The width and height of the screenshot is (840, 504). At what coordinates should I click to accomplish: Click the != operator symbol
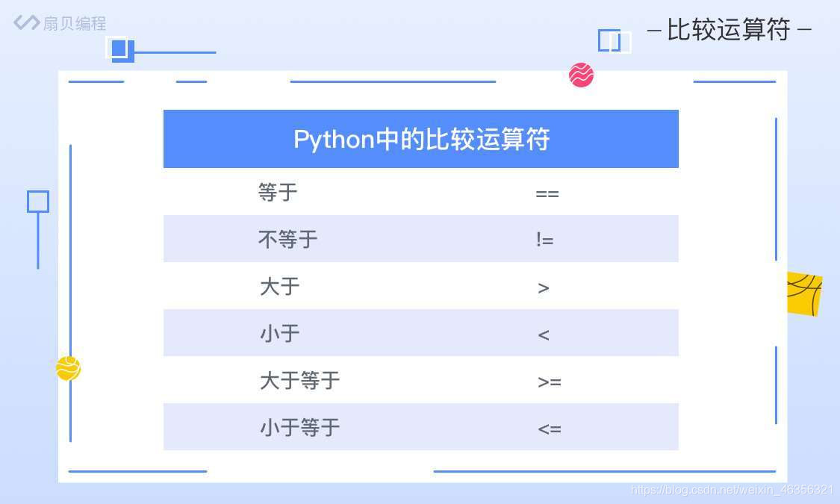[x=544, y=240]
